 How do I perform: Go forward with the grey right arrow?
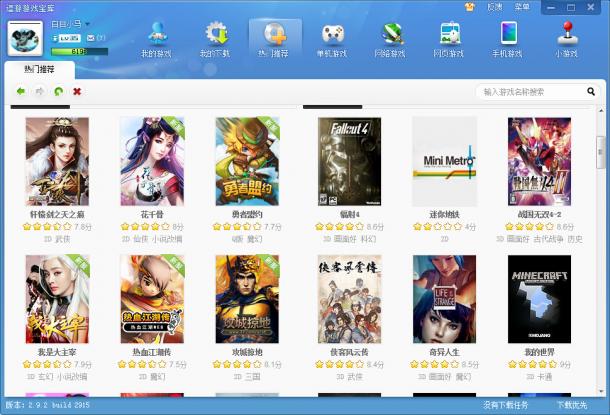39,91
